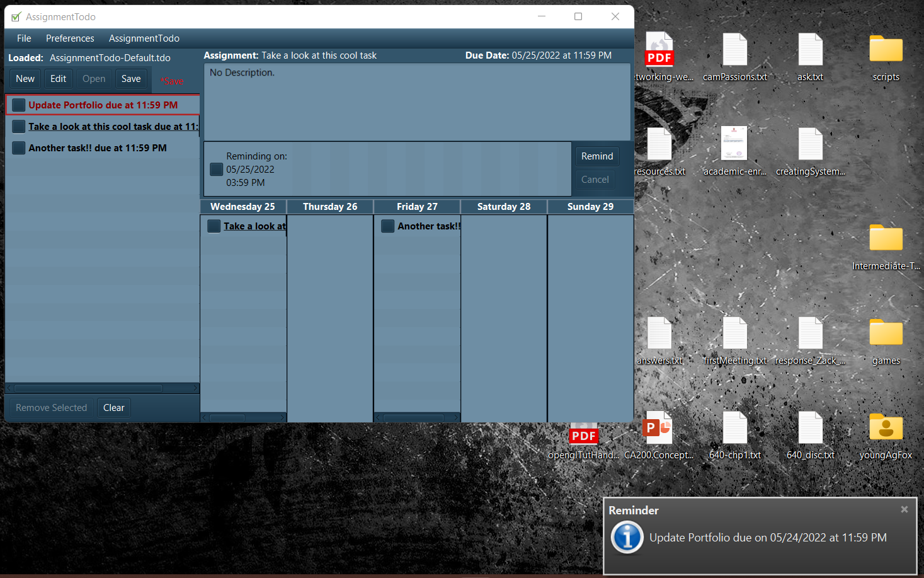Toggle the Reminding on 05/25/2022 checkbox
The image size is (924, 578).
[x=216, y=170]
